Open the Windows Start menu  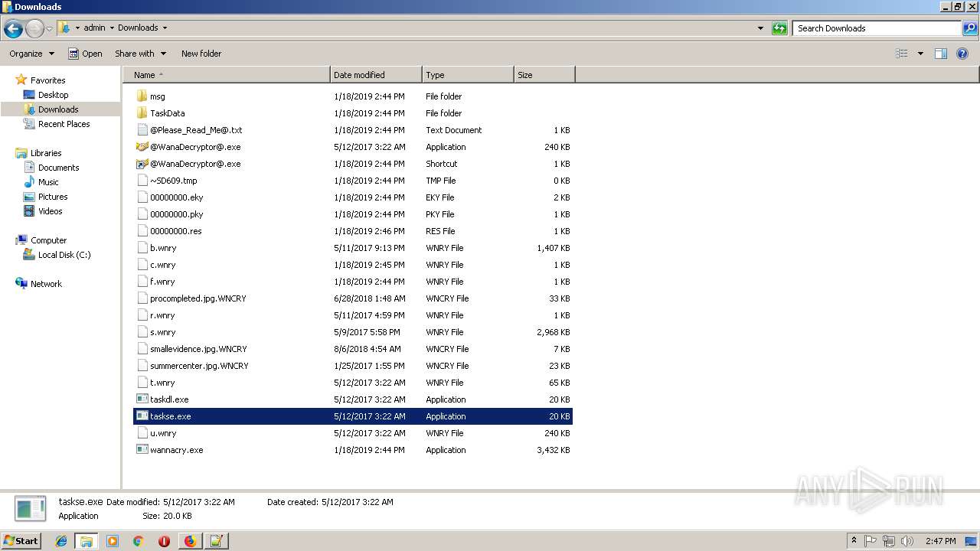coord(21,540)
